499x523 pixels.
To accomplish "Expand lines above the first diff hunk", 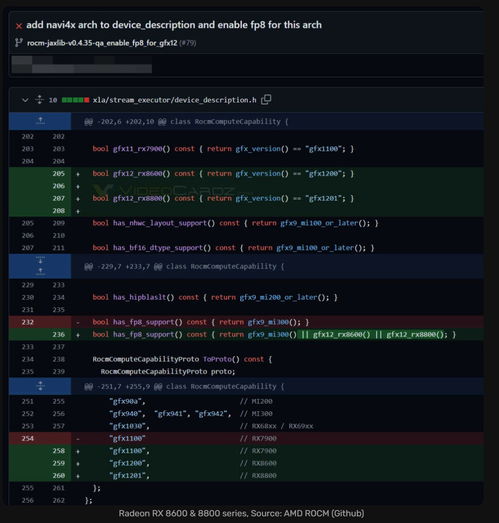I will 40,121.
